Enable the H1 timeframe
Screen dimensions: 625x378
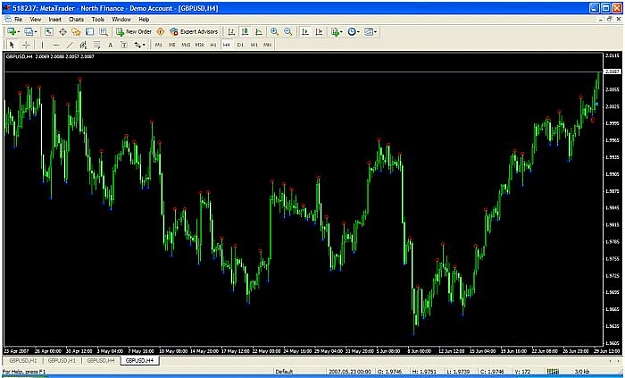(x=213, y=45)
